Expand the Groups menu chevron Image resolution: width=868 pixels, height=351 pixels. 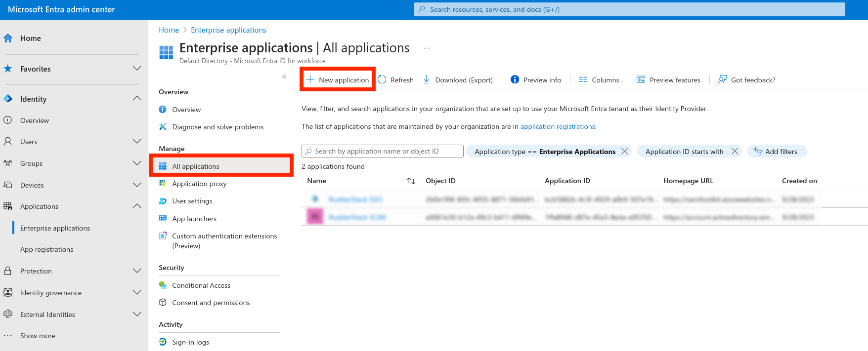pos(137,163)
